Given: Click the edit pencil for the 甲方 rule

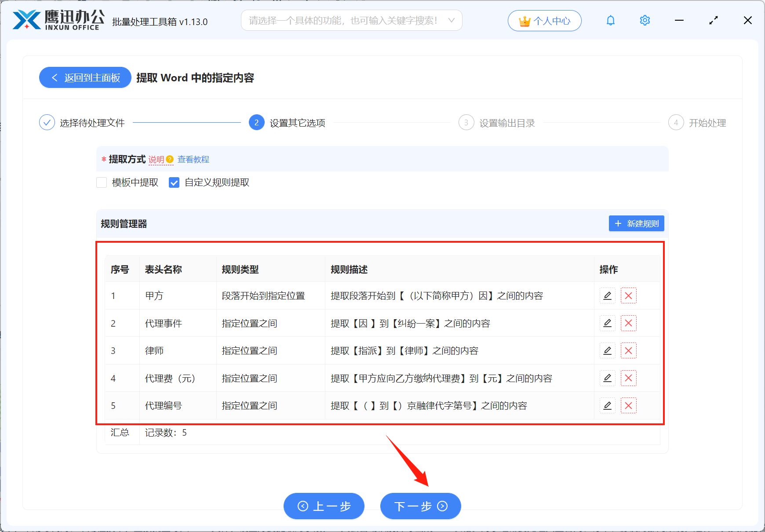Looking at the screenshot, I should (x=607, y=295).
